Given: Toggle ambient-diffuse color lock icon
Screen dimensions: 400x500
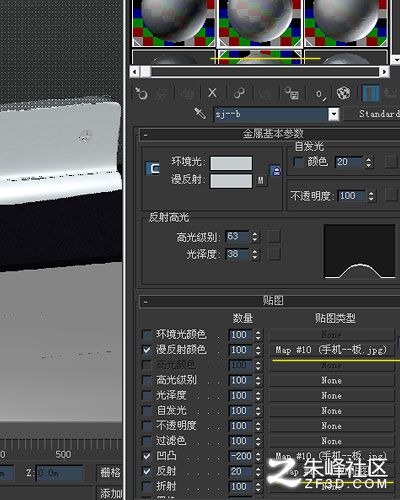Looking at the screenshot, I should 275,171.
